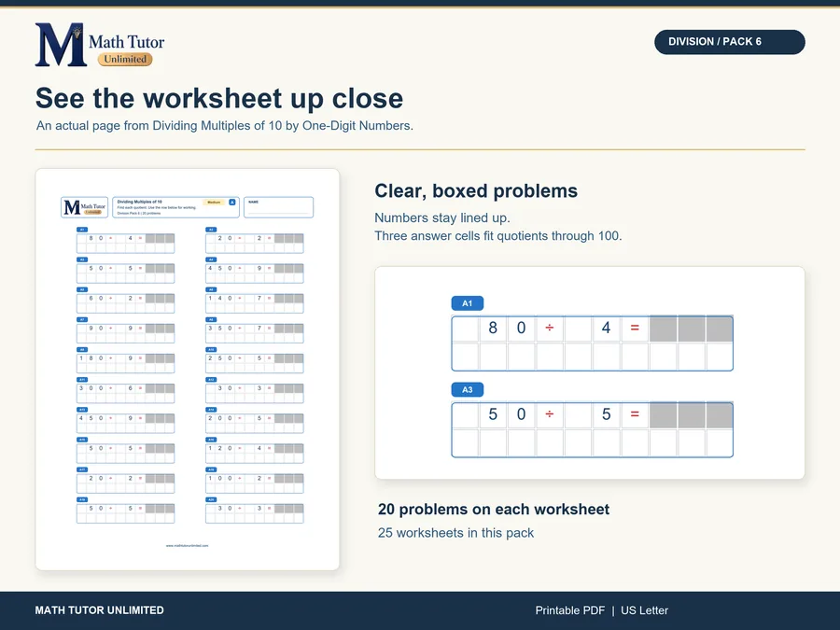840x630 pixels.
Task: Click the blue A3 label in large preview
Action: [x=468, y=389]
